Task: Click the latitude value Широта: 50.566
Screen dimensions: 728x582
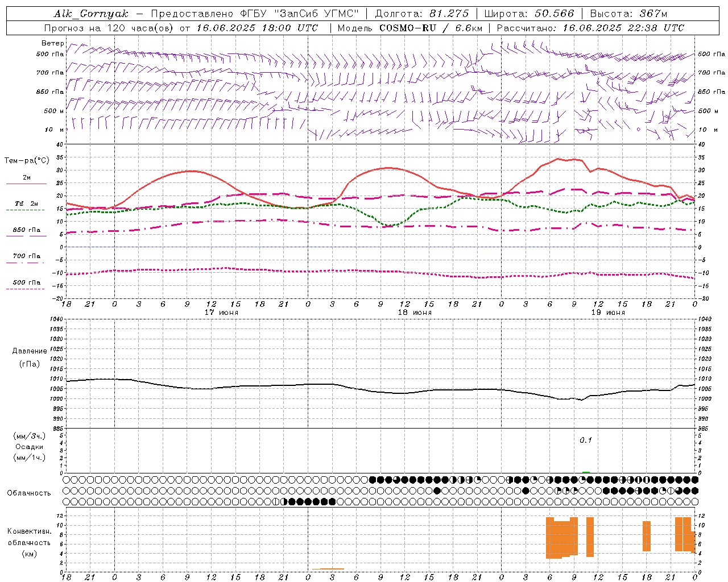Action: [529, 14]
